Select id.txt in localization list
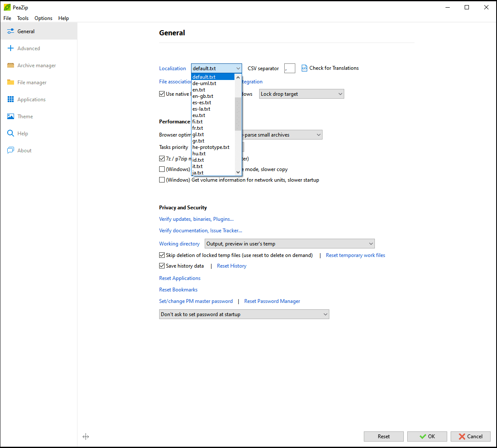This screenshot has height=448, width=497. [x=213, y=160]
